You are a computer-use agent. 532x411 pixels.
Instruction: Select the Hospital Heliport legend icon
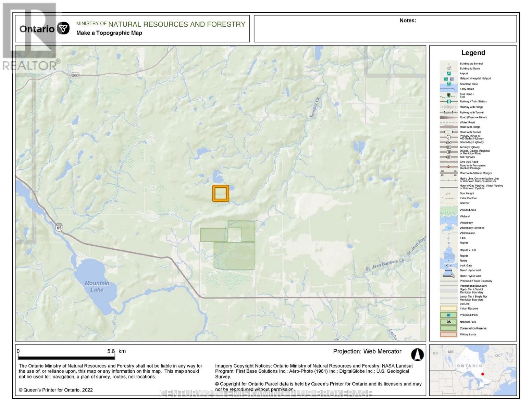click(x=452, y=78)
